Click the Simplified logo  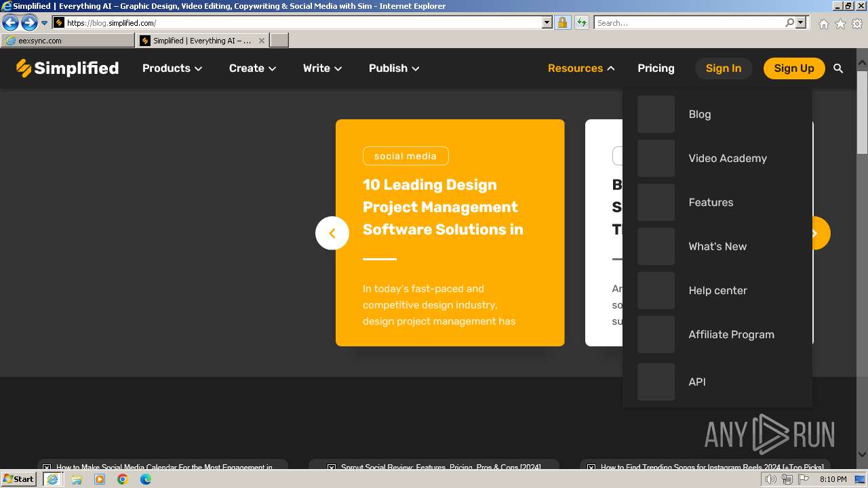point(67,68)
